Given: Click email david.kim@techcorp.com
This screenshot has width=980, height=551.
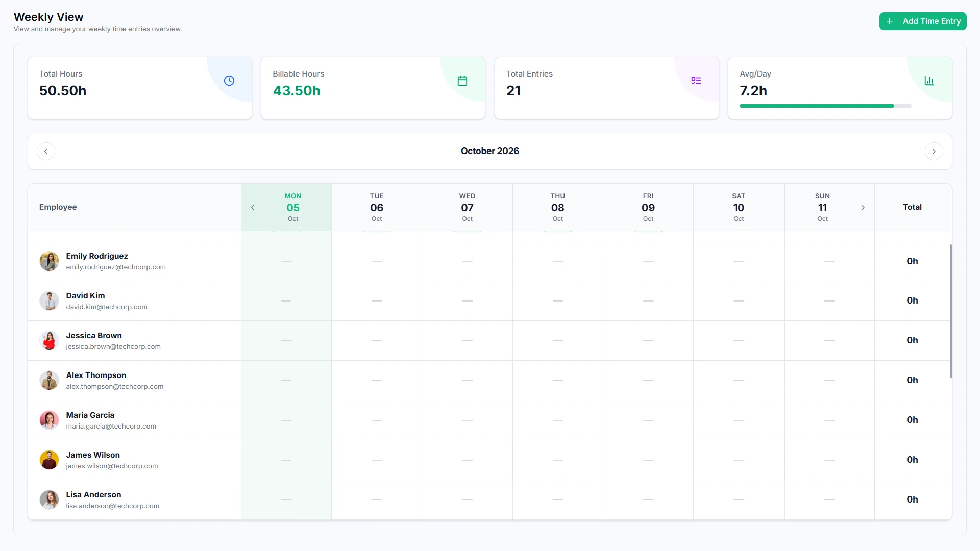Looking at the screenshot, I should tap(107, 307).
